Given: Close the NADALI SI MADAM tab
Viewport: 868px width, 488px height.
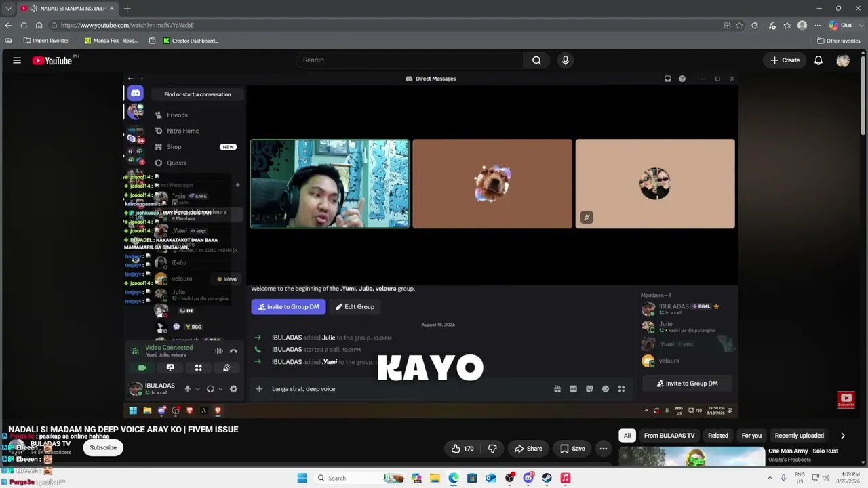Looking at the screenshot, I should click(111, 9).
